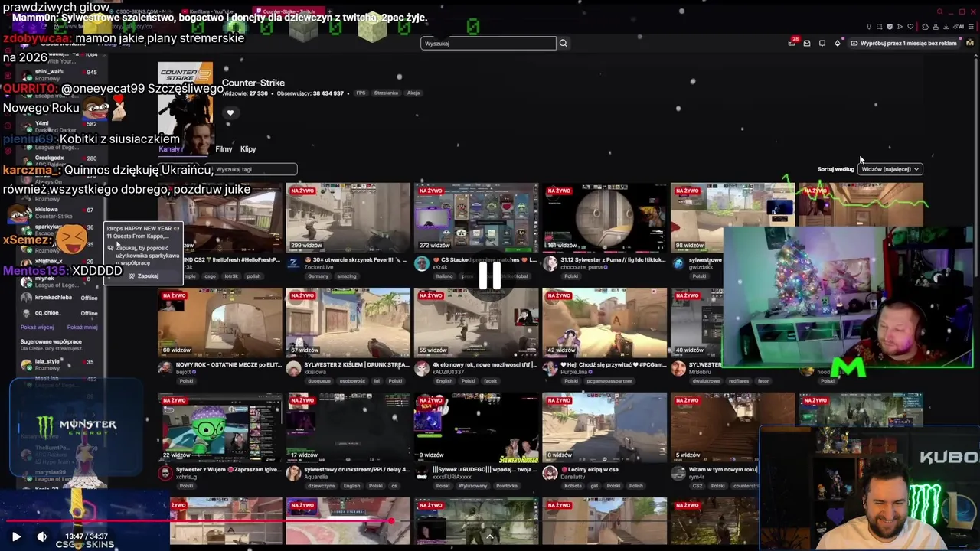Viewport: 980px width, 551px height.
Task: Expand the sidebar with Pokaż więcej
Action: coord(37,327)
